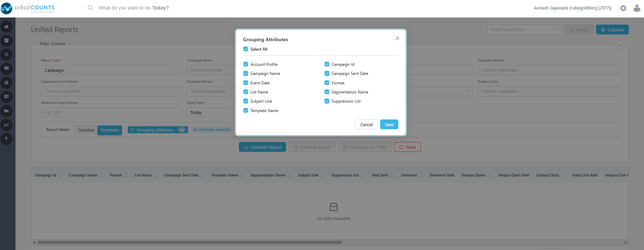This screenshot has height=250, width=644.
Task: Uncheck the Account Profile attribute
Action: pos(246,64)
